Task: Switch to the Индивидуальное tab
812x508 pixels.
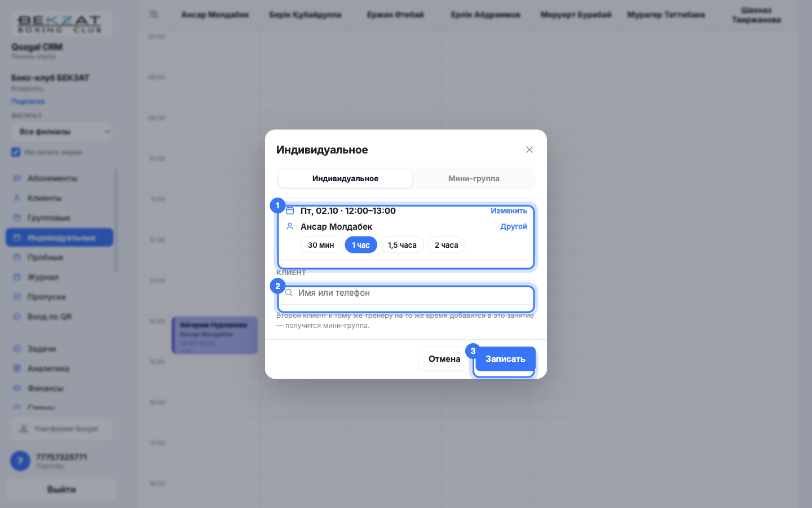Action: [345, 178]
